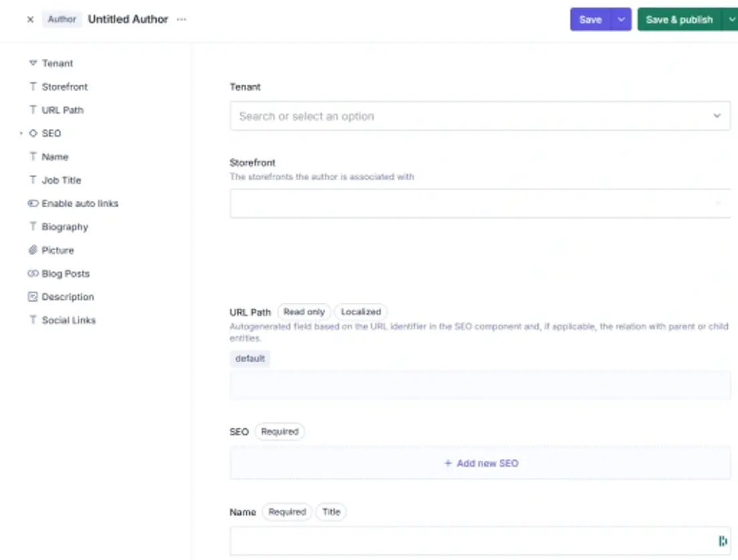Click the Localized badge on URL Path

tap(361, 312)
